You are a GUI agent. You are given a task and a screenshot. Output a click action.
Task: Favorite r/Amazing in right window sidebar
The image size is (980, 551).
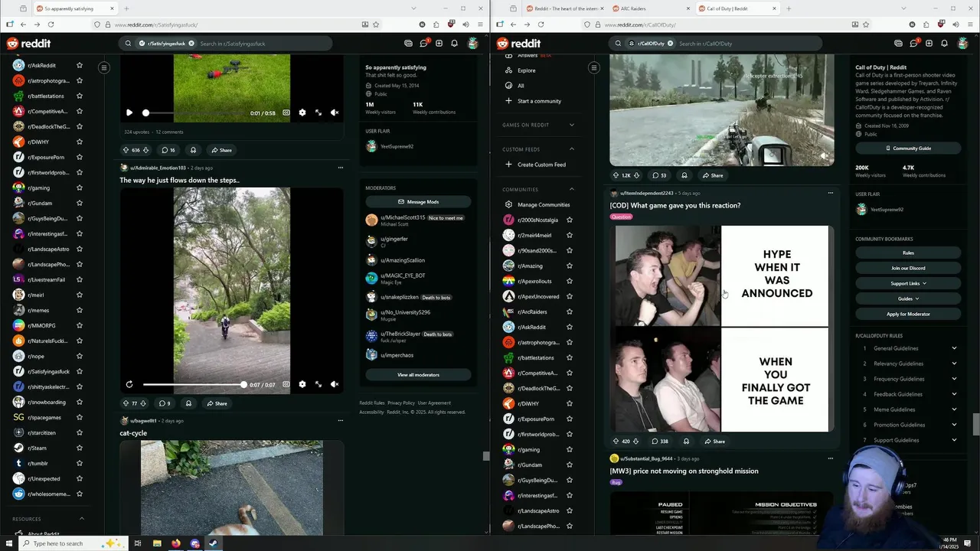coord(569,266)
